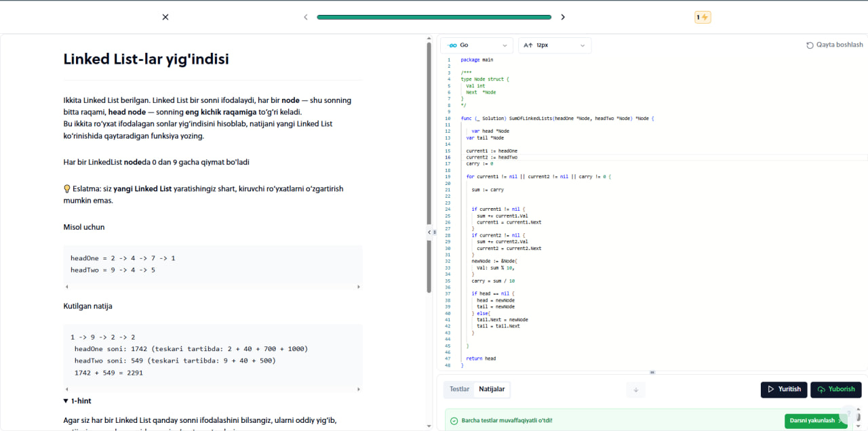Viewport: 868px width, 431px height.
Task: Click the lesson progress bar
Action: tap(434, 17)
